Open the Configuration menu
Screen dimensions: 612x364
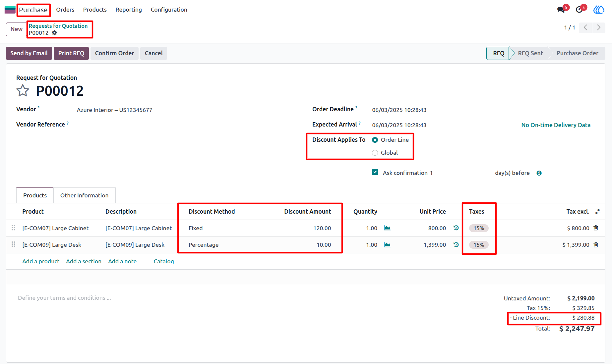(169, 10)
